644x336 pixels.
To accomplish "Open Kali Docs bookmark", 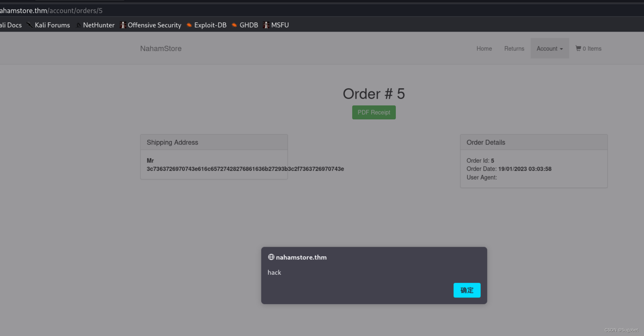I will (x=11, y=25).
